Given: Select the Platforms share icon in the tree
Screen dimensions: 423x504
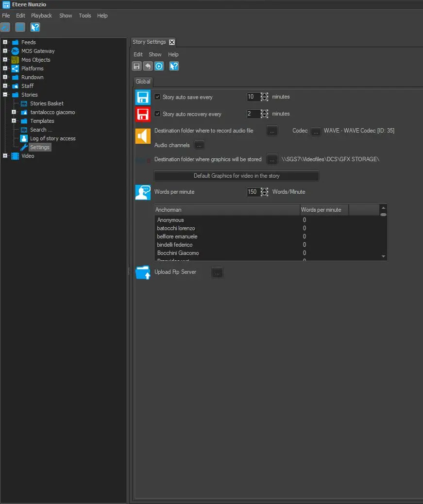Looking at the screenshot, I should pyautogui.click(x=15, y=68).
